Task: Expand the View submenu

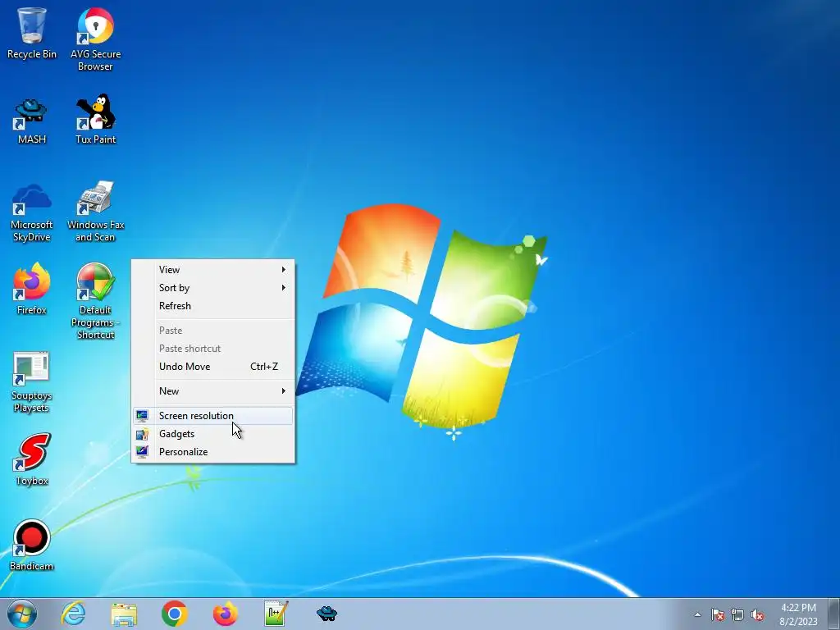Action: [x=213, y=269]
